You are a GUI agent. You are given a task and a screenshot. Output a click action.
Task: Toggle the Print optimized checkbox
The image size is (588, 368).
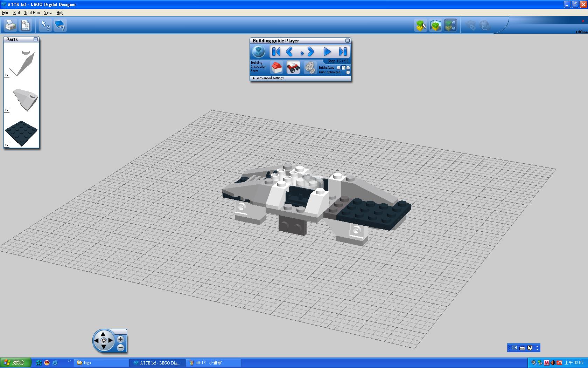pyautogui.click(x=348, y=73)
